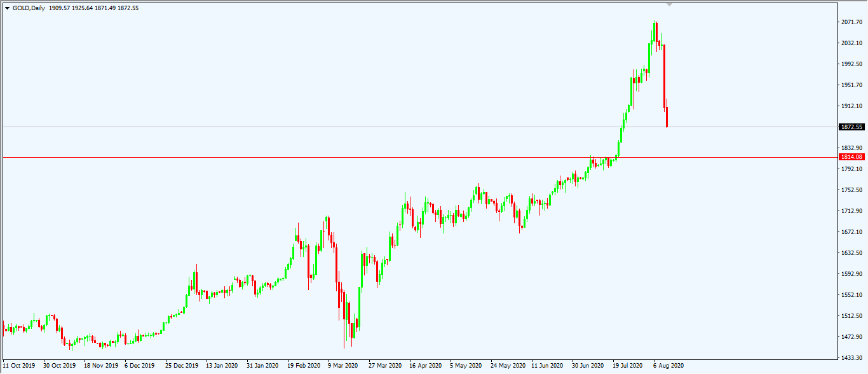Click the 1832.90 price axis label
This screenshot has width=868, height=374.
click(851, 148)
